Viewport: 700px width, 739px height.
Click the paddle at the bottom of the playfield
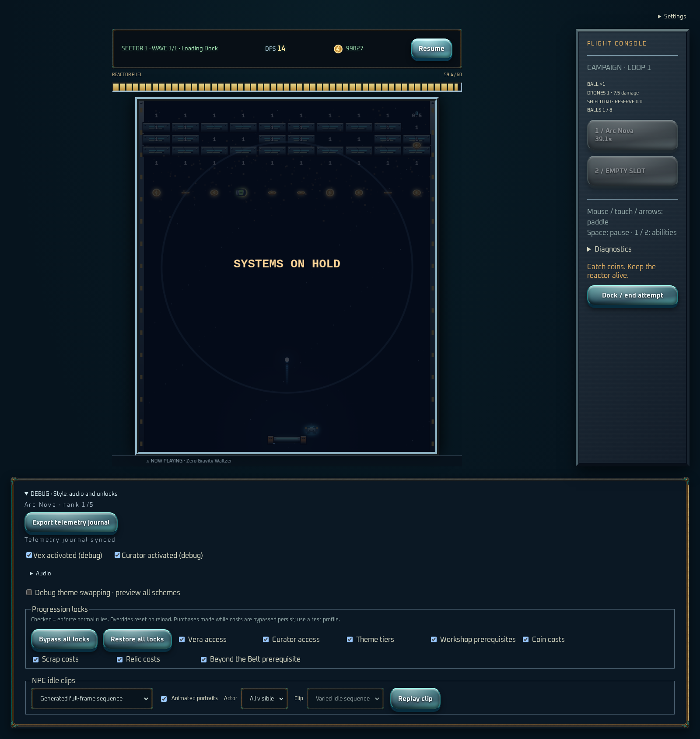point(287,439)
